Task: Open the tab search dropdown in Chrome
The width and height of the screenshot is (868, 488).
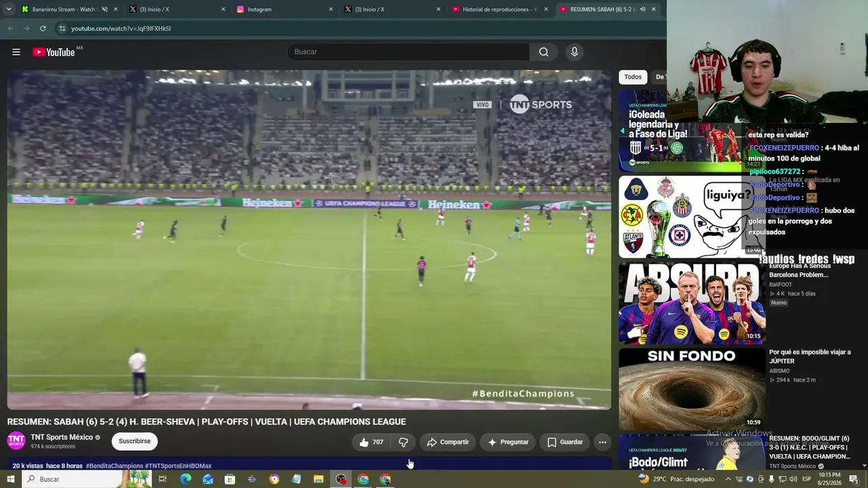Action: coord(9,9)
